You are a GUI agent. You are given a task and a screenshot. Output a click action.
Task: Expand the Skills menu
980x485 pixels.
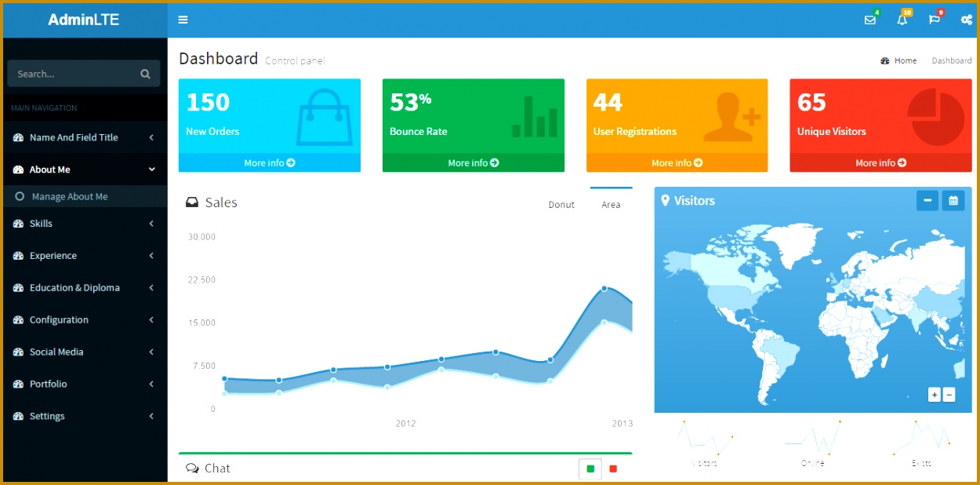[84, 223]
